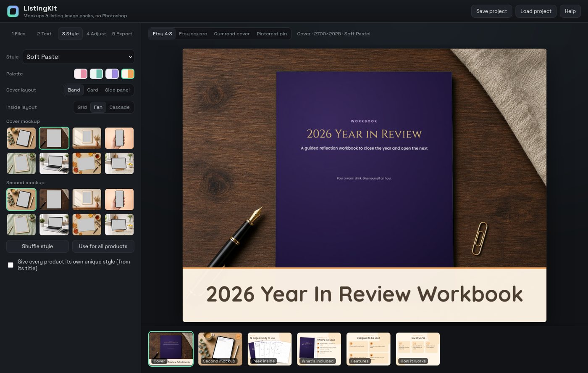This screenshot has width=588, height=373.
Task: Switch format to Etsy 4:3
Action: 162,34
